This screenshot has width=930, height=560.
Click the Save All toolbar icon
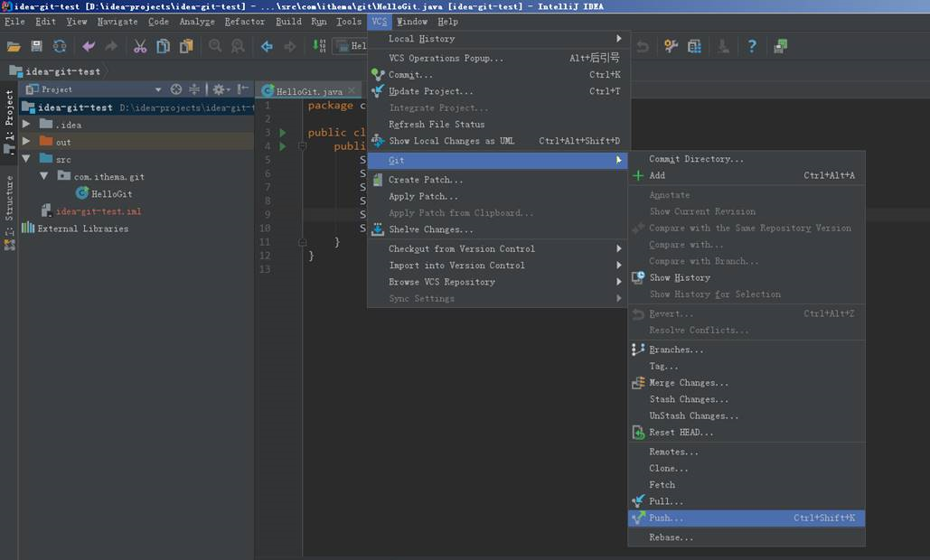coord(36,46)
